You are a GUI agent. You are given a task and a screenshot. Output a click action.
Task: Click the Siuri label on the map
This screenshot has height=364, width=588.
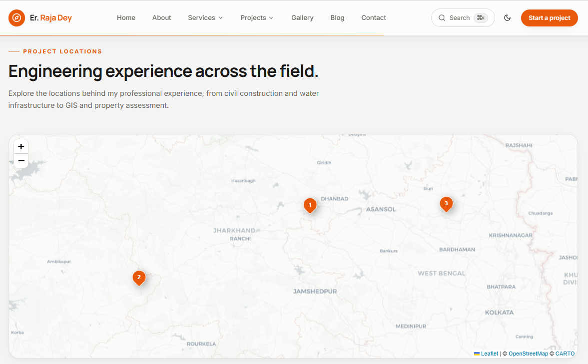click(428, 188)
